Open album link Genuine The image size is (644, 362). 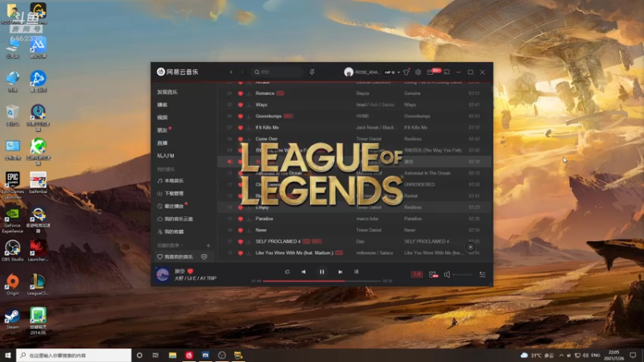(412, 93)
